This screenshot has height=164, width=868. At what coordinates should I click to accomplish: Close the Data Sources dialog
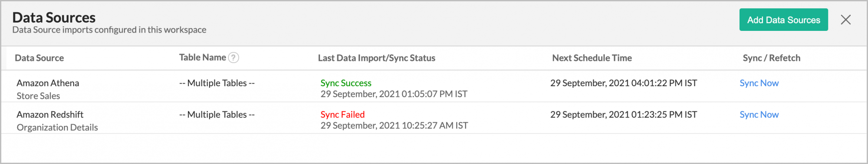click(845, 20)
